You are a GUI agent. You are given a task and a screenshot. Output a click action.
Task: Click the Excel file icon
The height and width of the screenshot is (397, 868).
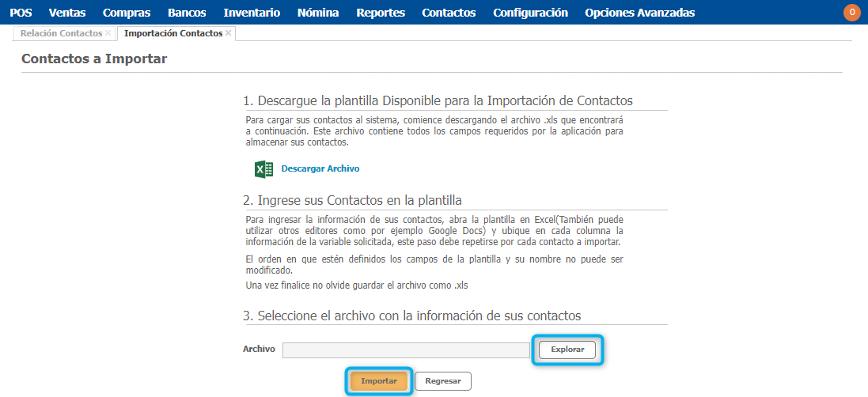pos(263,168)
